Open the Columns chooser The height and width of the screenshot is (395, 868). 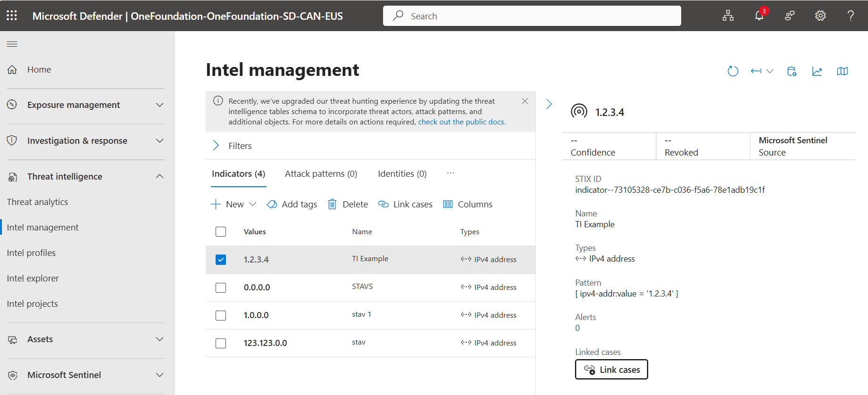[467, 204]
